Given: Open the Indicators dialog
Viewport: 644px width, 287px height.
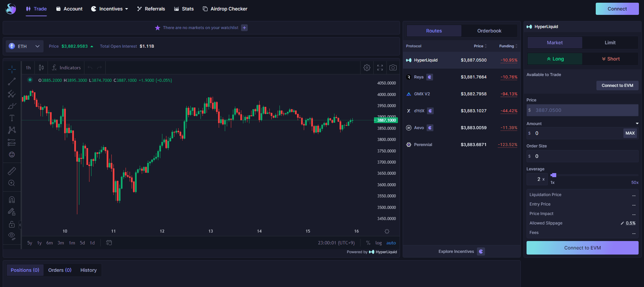Looking at the screenshot, I should [x=66, y=68].
